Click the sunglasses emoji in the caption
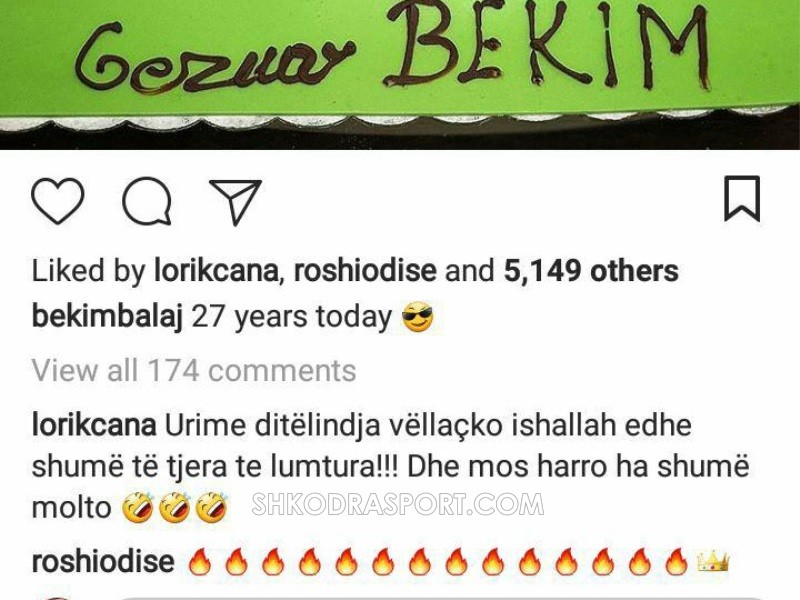This screenshot has height=600, width=800. point(418,317)
